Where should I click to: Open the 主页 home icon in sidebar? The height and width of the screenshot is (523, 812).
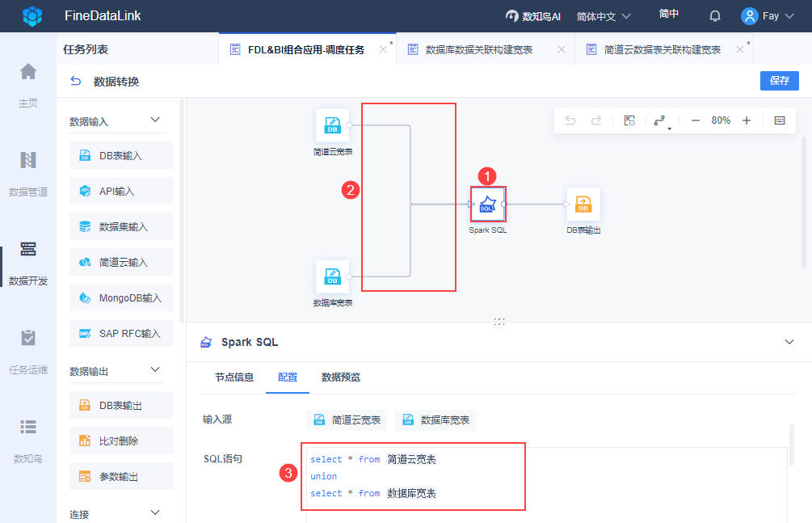click(x=28, y=71)
